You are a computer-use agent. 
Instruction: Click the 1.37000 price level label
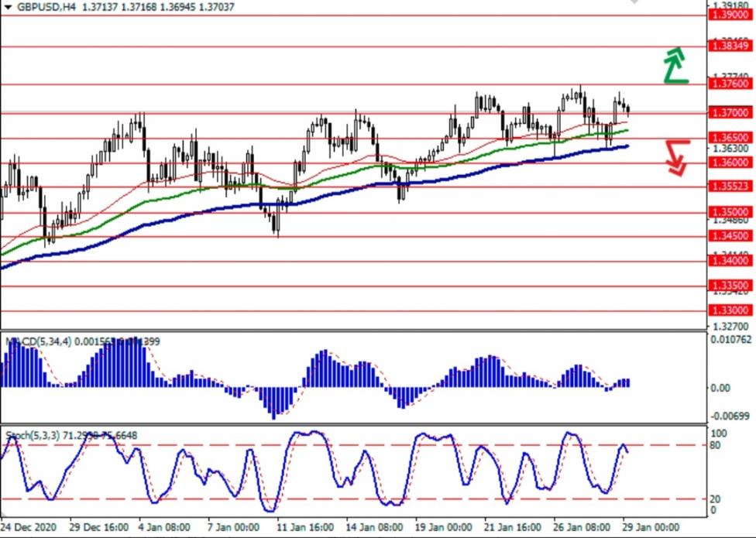730,113
